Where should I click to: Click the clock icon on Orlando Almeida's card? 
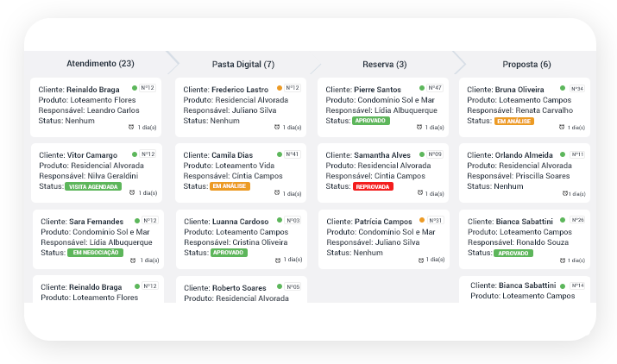pyautogui.click(x=561, y=192)
